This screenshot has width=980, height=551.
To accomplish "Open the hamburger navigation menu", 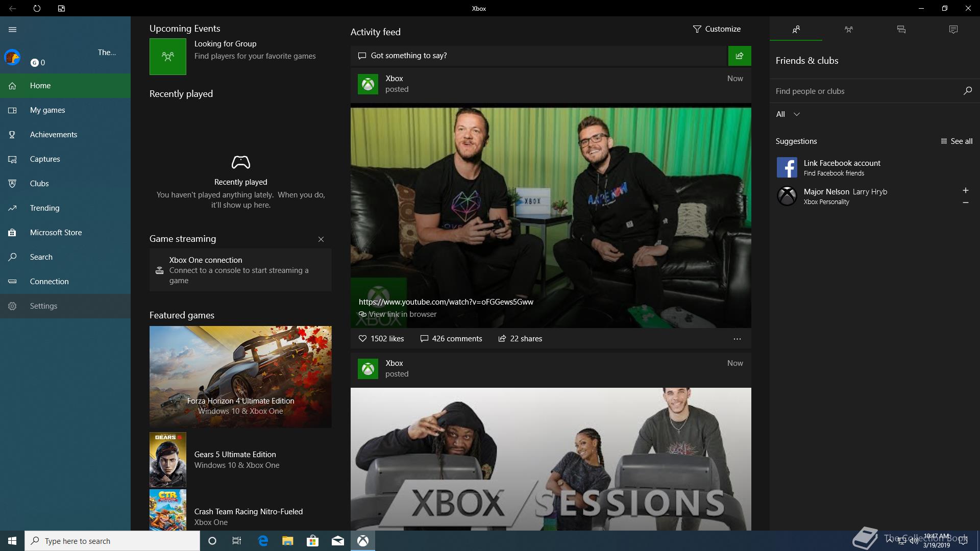I will 12,30.
